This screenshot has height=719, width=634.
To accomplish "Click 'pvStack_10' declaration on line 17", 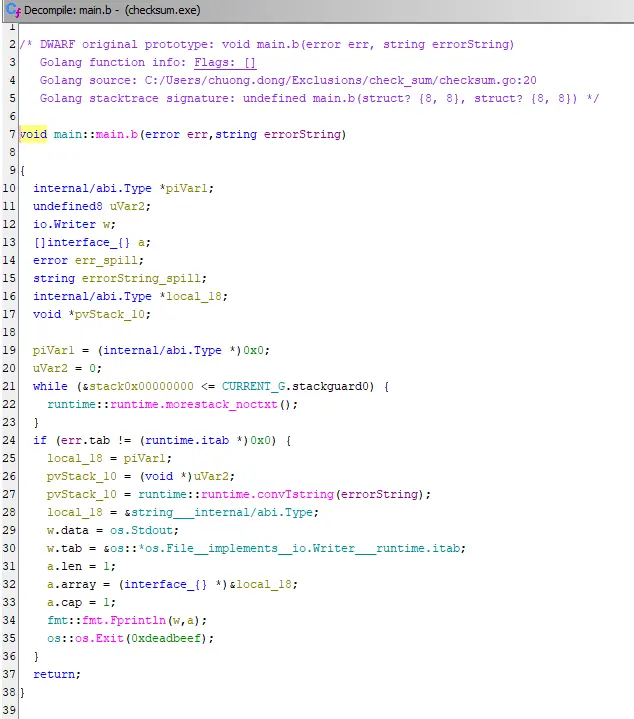I will (x=110, y=314).
